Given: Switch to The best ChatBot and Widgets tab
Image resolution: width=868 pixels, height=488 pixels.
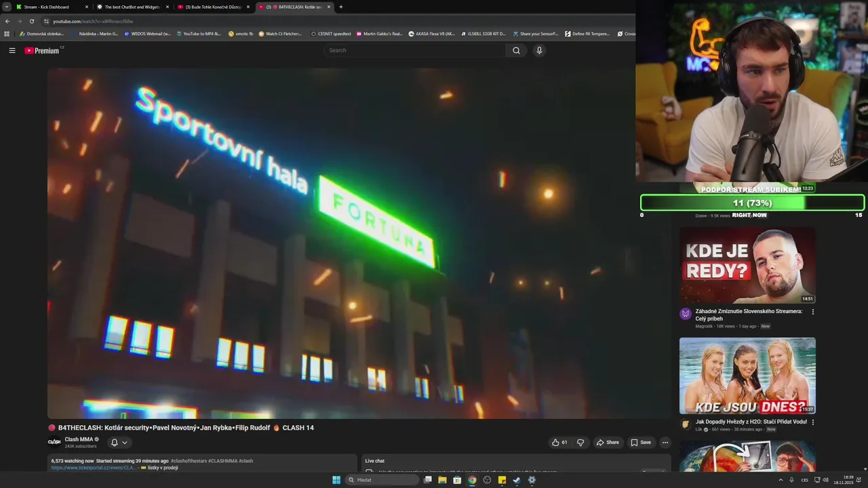Looking at the screenshot, I should tap(130, 7).
